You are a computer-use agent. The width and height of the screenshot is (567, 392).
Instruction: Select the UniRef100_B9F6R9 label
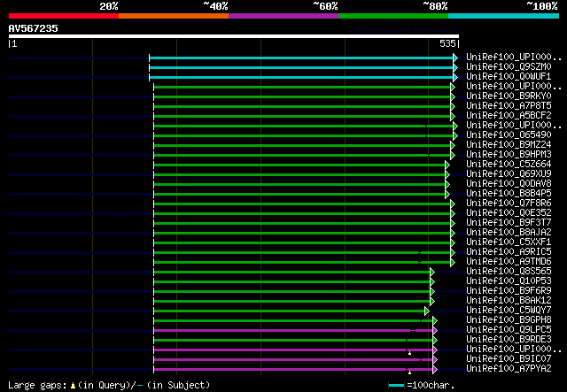[509, 291]
